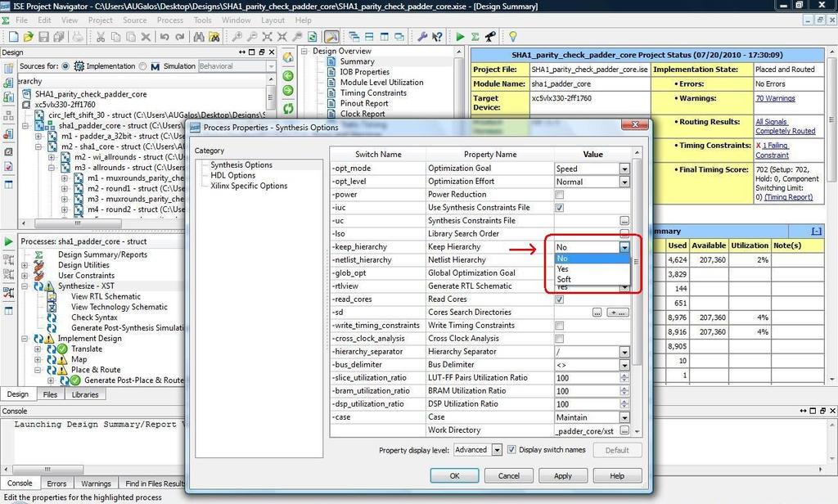Click the light bulb tips icon
This screenshot has height=504, width=838.
tap(513, 37)
